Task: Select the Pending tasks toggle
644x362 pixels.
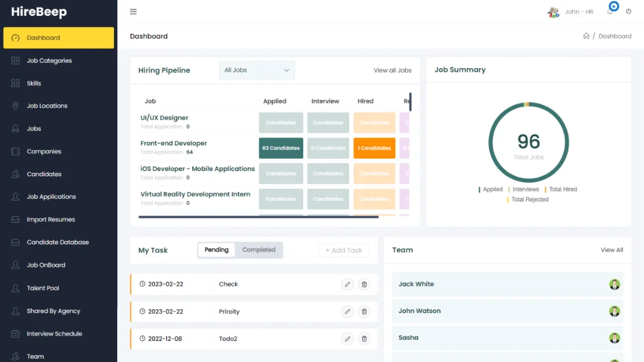Action: pos(217,250)
